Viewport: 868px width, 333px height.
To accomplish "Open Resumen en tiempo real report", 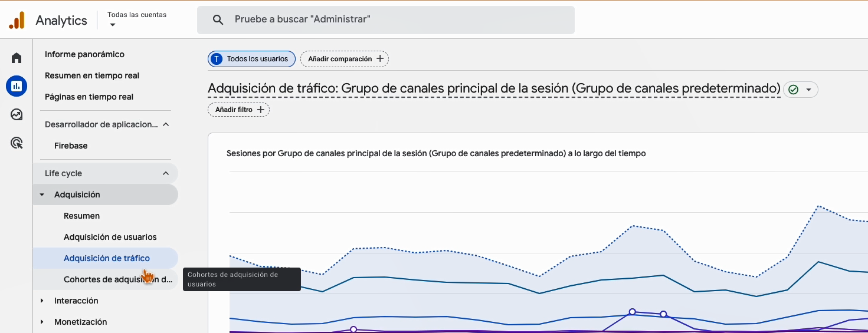I will click(92, 75).
